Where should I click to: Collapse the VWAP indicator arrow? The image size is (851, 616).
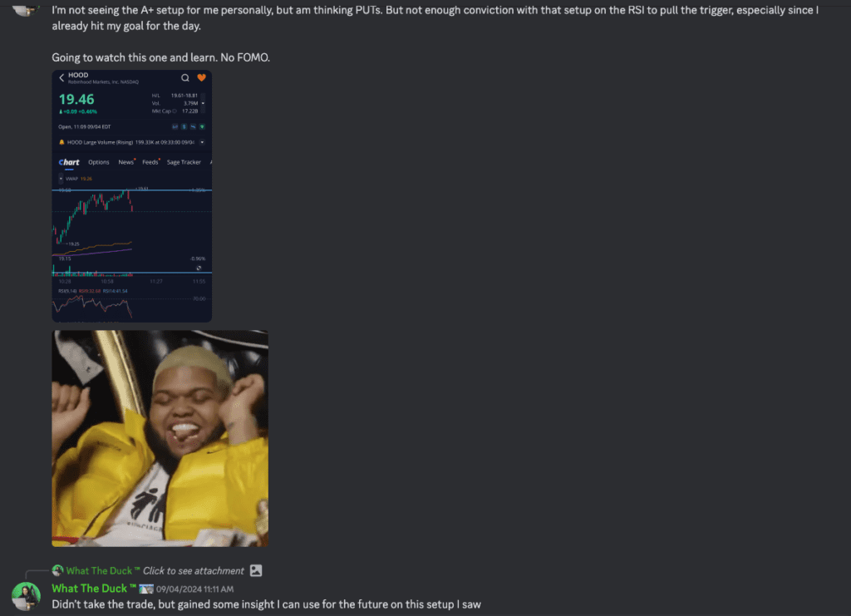point(61,179)
